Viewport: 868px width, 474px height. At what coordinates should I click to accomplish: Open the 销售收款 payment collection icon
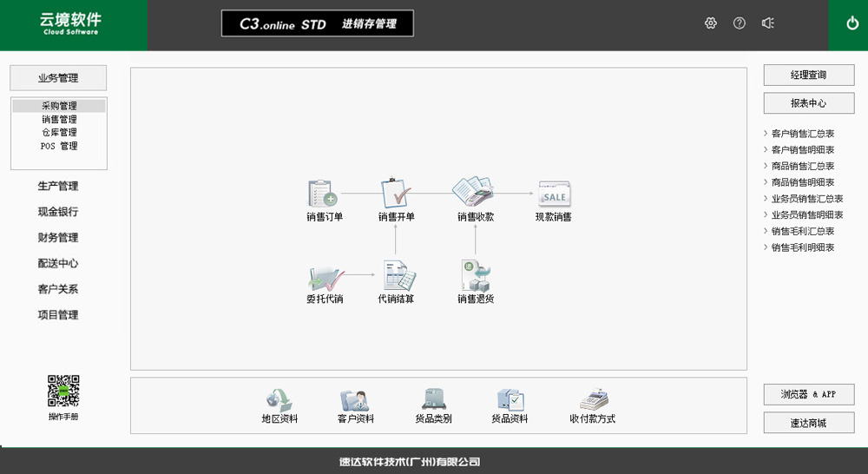474,191
